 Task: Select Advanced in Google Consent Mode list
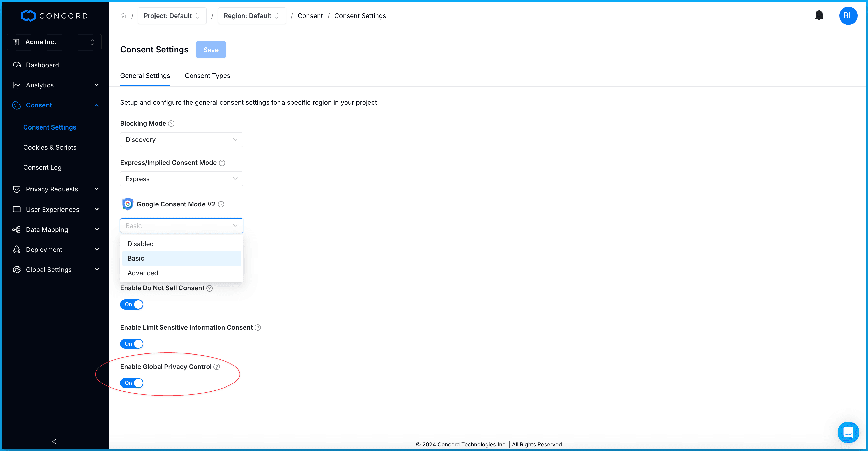point(143,273)
